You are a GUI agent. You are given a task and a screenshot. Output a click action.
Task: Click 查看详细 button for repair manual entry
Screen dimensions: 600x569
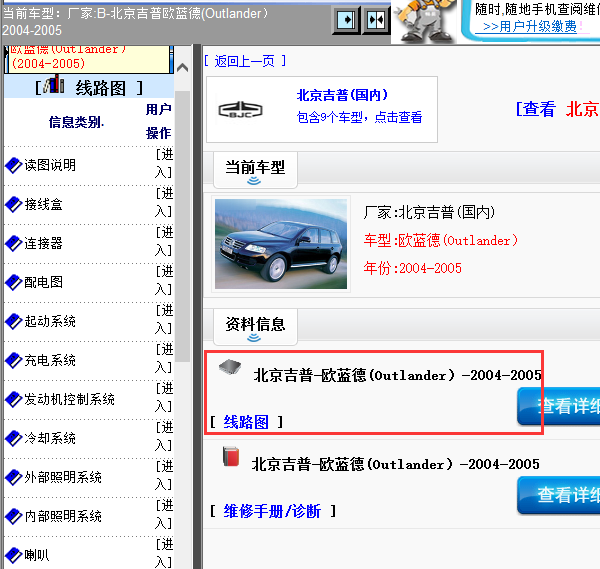tap(559, 495)
